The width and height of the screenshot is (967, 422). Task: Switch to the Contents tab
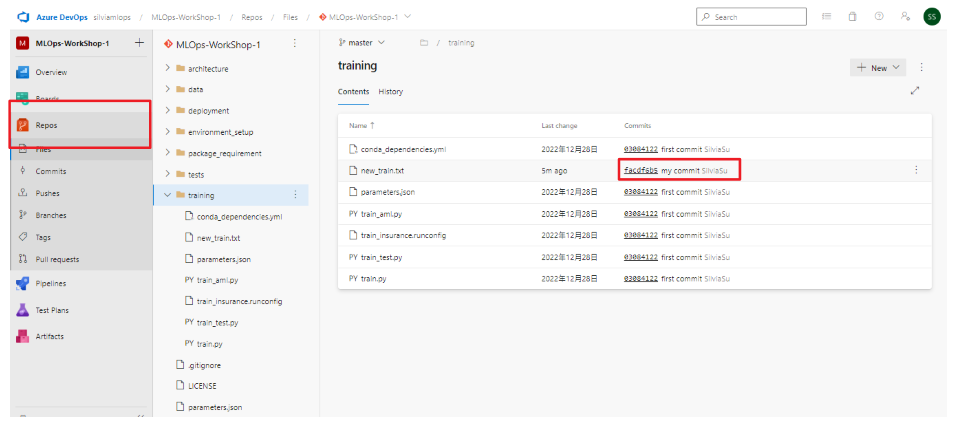[x=353, y=91]
